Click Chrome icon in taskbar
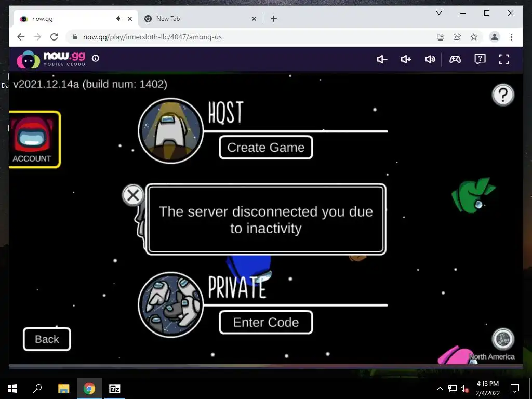532x399 pixels. point(89,389)
